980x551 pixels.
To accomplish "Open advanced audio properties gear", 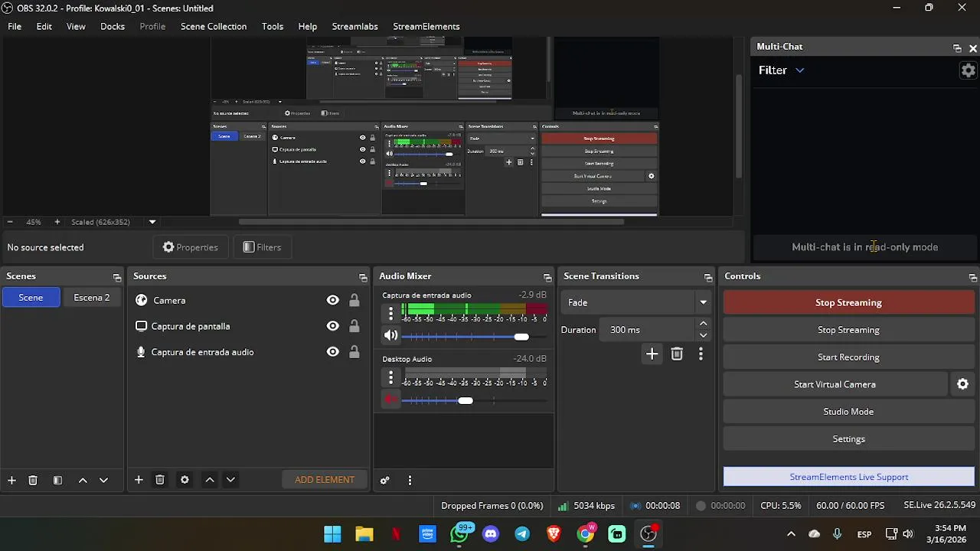I will [x=384, y=481].
